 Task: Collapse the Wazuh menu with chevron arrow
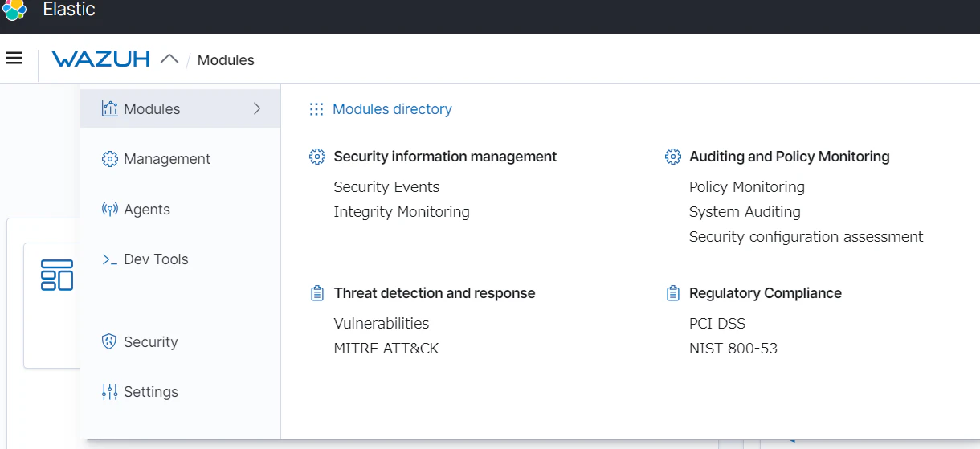tap(169, 59)
